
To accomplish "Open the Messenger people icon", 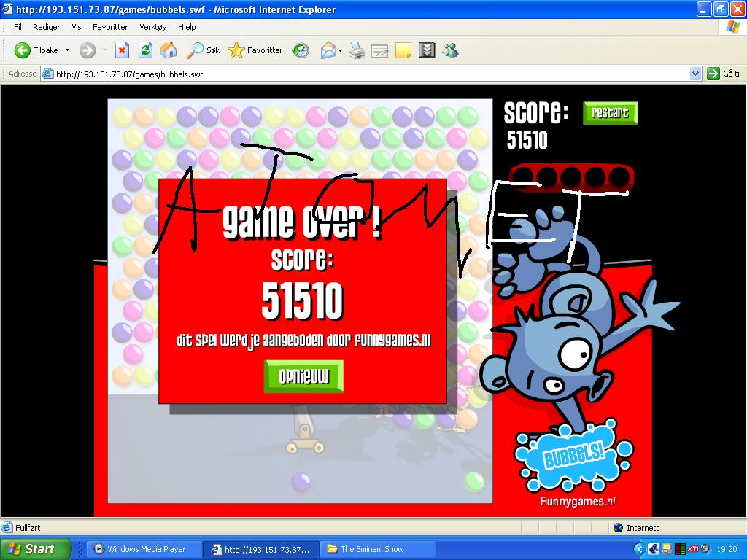I will (450, 50).
